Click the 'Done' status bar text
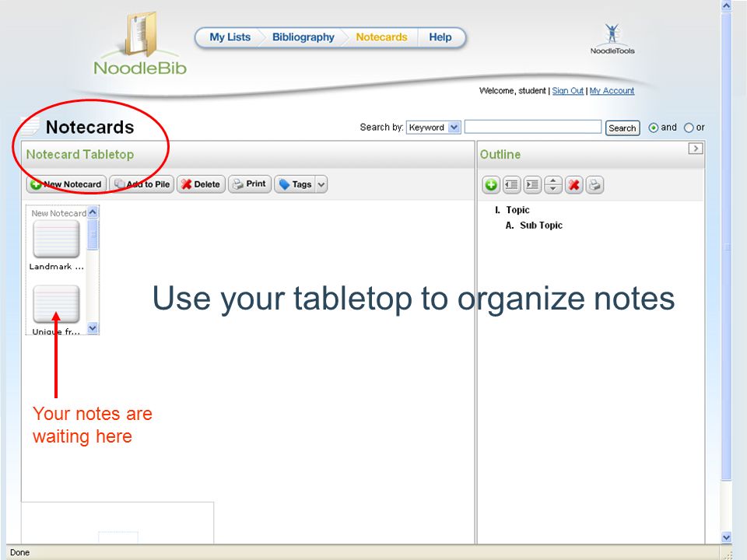The image size is (747, 560). pyautogui.click(x=20, y=552)
